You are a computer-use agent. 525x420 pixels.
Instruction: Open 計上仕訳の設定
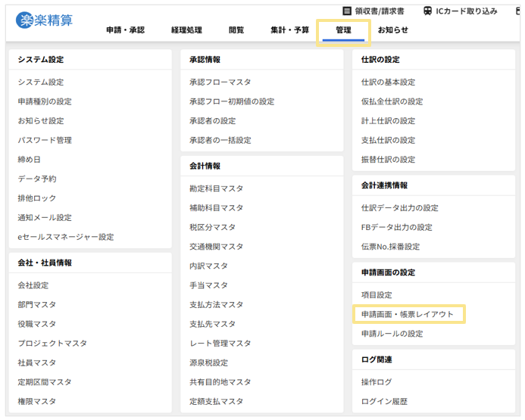pos(389,121)
